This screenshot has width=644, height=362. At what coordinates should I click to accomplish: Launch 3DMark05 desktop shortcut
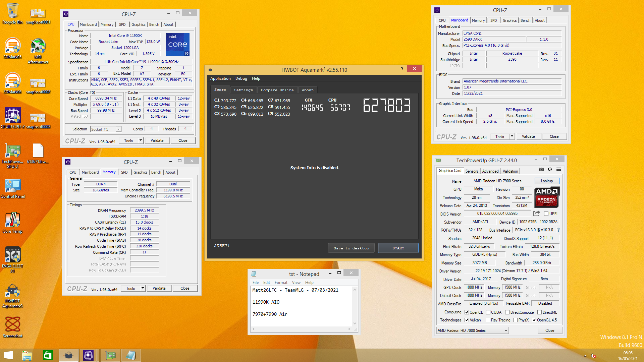click(x=13, y=49)
